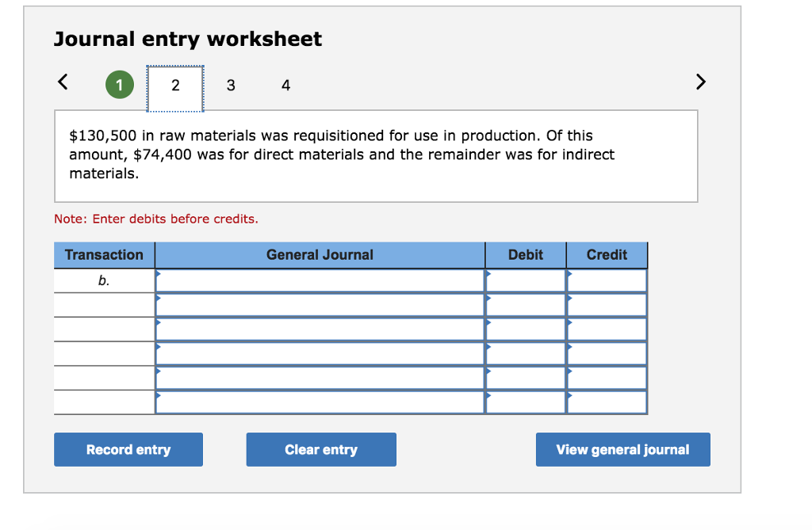The width and height of the screenshot is (812, 530).
Task: Click Record entry button
Action: tap(128, 449)
